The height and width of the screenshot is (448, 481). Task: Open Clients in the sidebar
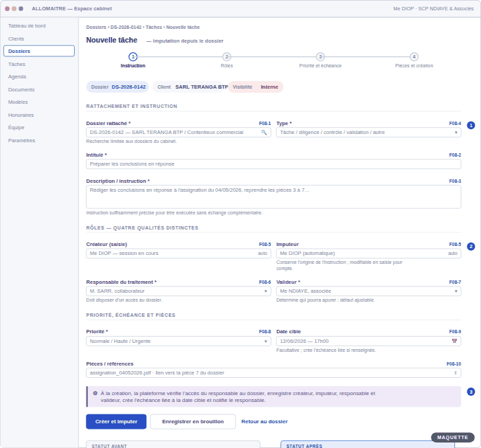(16, 38)
